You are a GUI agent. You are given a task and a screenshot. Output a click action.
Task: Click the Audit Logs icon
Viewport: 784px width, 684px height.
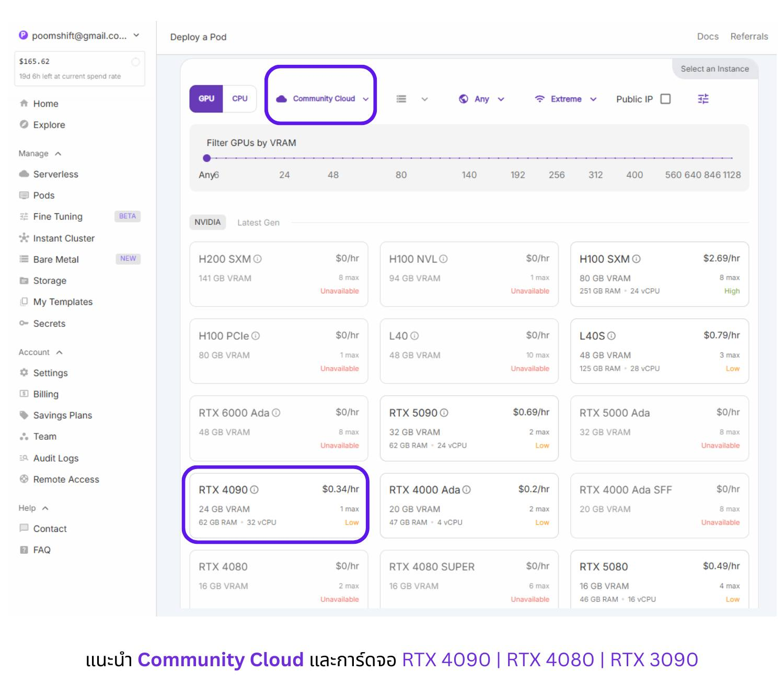24,458
